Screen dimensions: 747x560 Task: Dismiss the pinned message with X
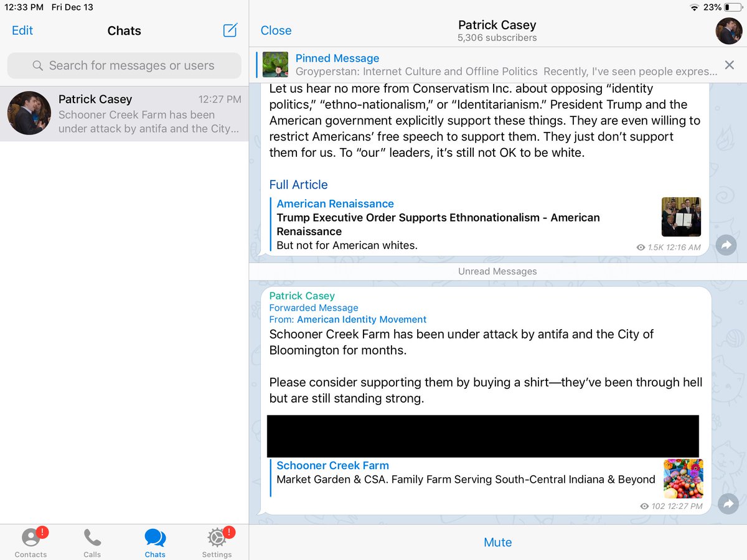(730, 65)
